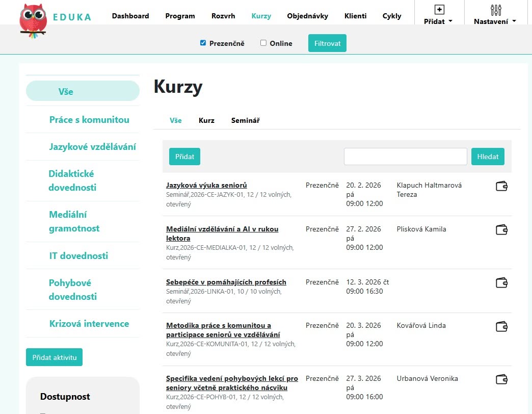Viewport: 532px width, 414px height.
Task: Open wallet icon for Mediální vzdělávání course
Action: point(501,230)
